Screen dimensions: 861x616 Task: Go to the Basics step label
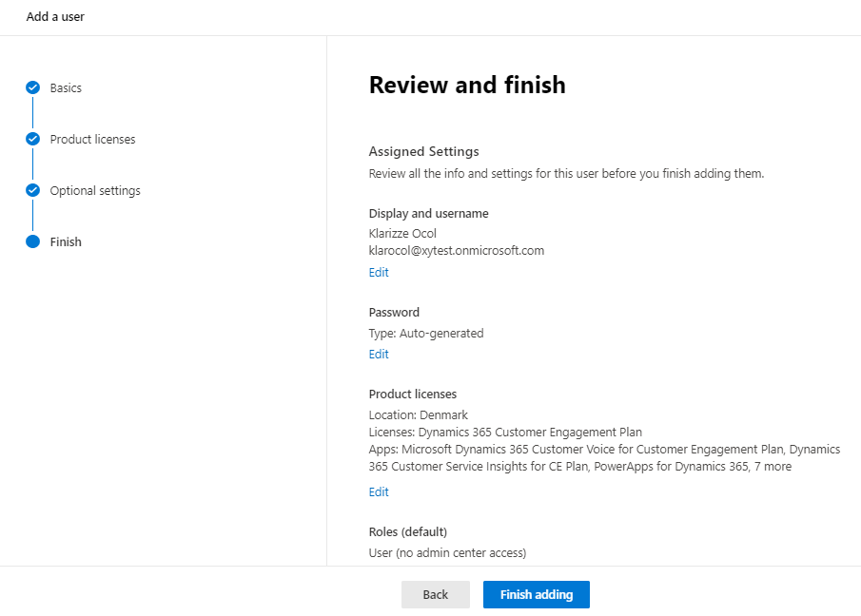66,87
